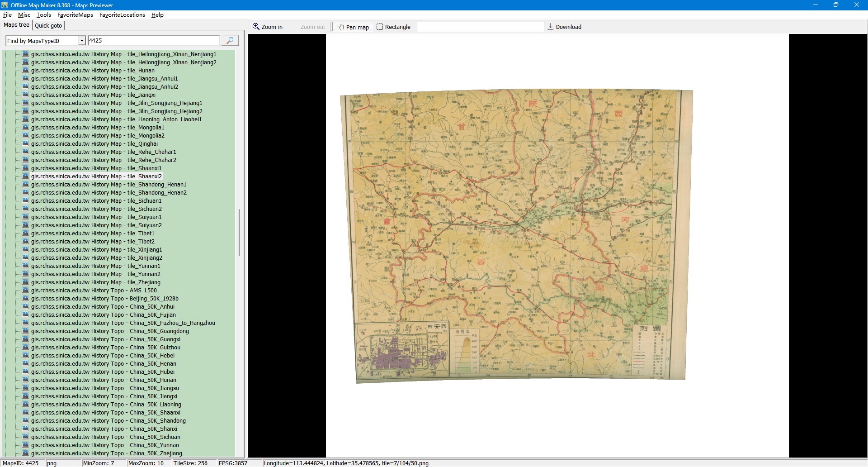Click the map icon beside China_50K_Zhejiang
868x467 pixels.
tap(25, 453)
